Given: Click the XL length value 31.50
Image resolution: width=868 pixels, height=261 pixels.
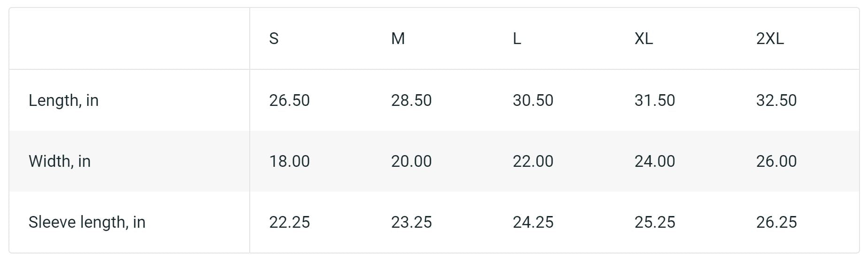Looking at the screenshot, I should tap(654, 100).
